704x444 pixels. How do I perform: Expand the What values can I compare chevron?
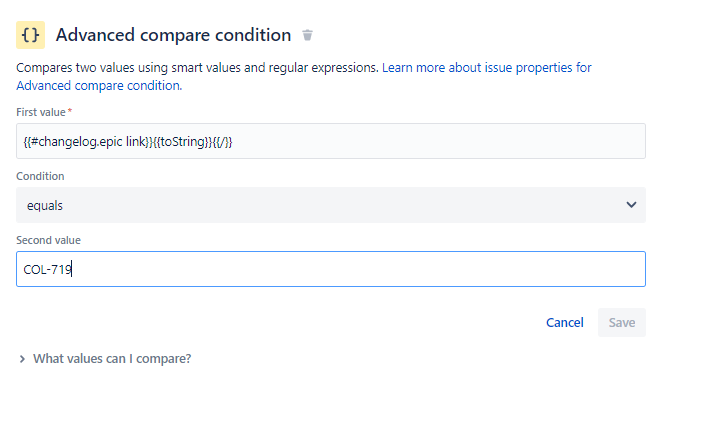click(x=22, y=359)
